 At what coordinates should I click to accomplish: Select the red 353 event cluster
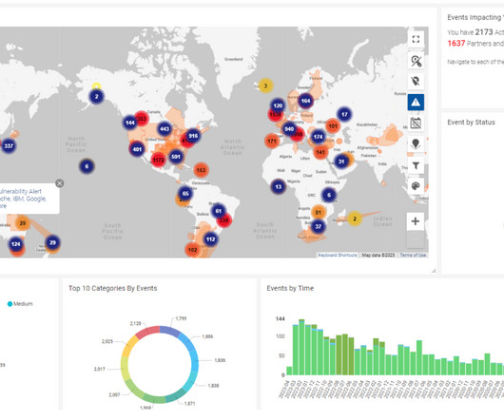[x=142, y=118]
